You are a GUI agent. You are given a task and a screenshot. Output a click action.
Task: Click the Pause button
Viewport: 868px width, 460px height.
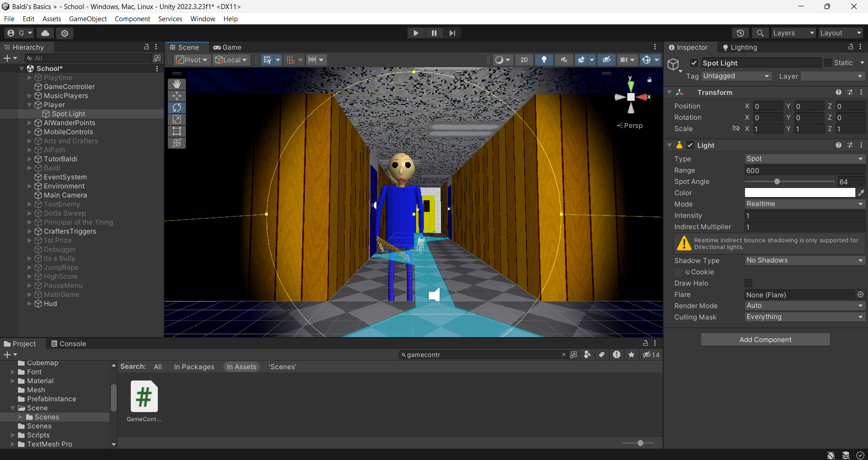coord(434,33)
